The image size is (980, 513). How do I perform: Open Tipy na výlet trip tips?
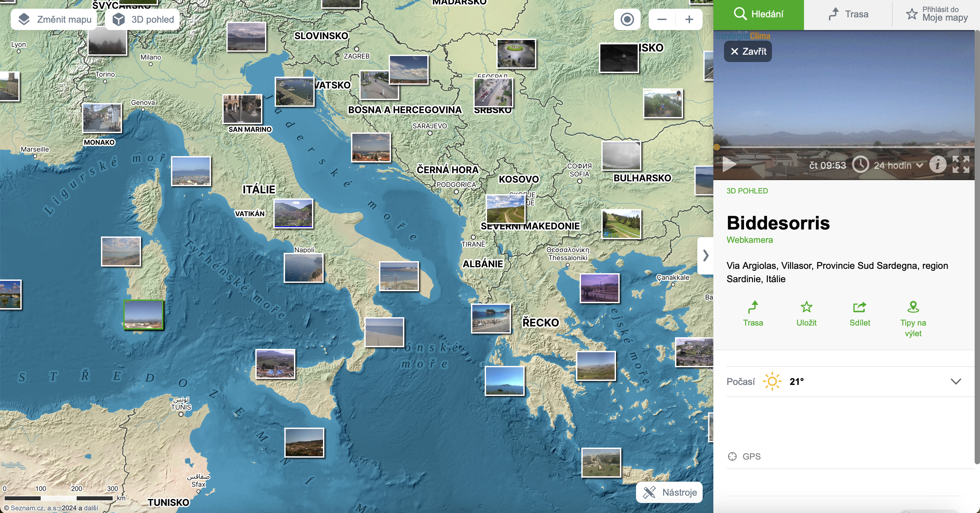pyautogui.click(x=913, y=307)
